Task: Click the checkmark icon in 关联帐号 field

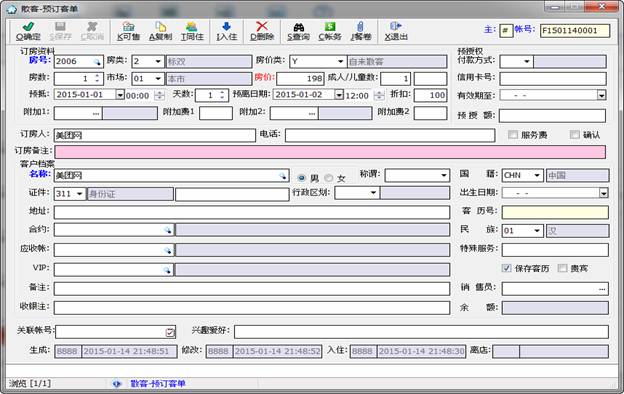Action: pos(170,332)
